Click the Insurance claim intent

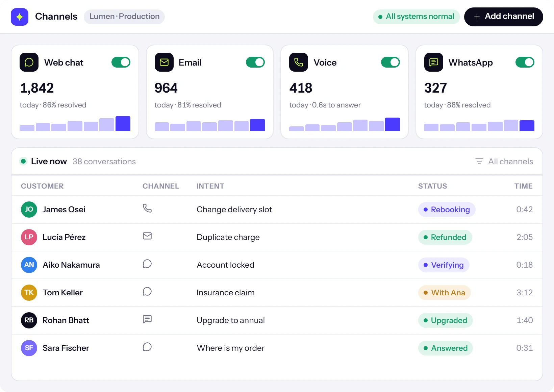[226, 293]
